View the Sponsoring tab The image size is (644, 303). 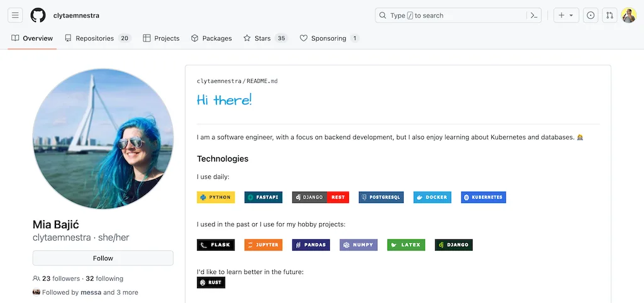330,38
